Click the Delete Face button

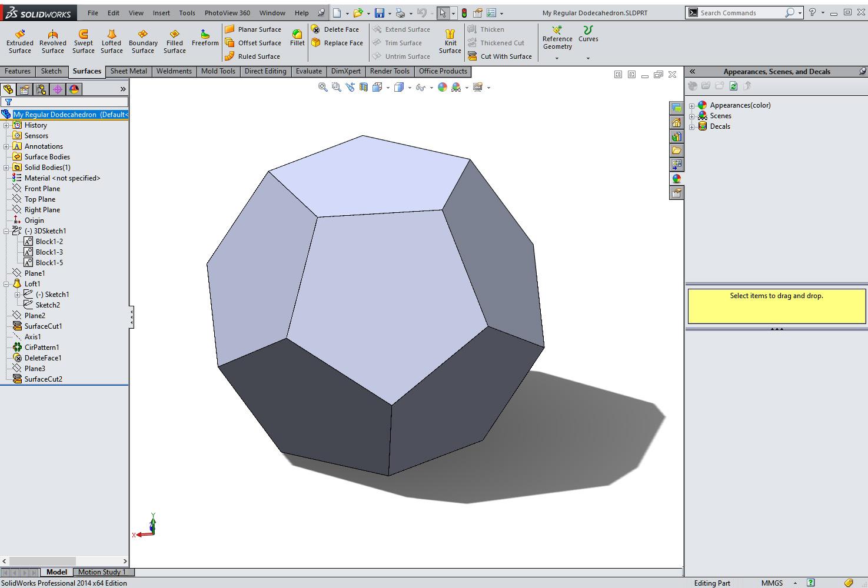point(335,29)
